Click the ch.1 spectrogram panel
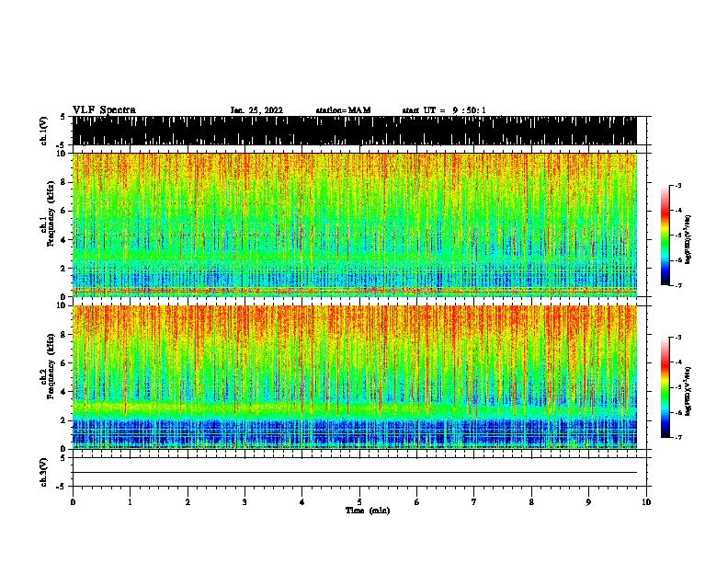The height and width of the screenshot is (563, 728). 354,224
